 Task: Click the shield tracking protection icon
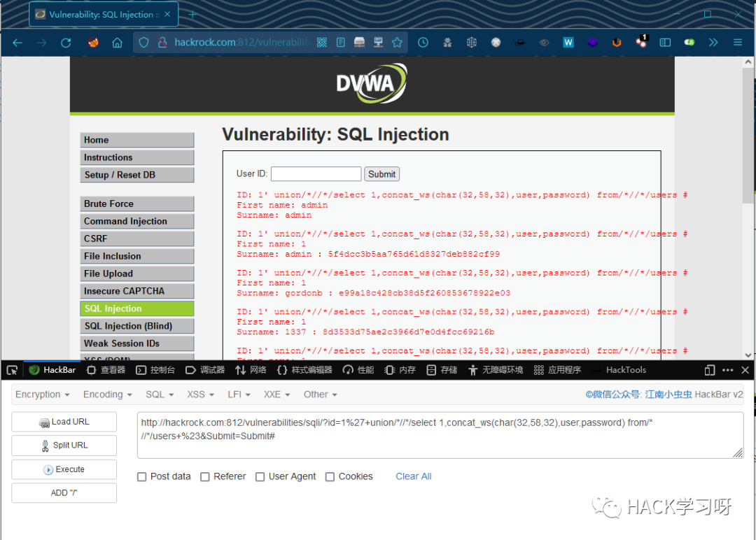(143, 43)
